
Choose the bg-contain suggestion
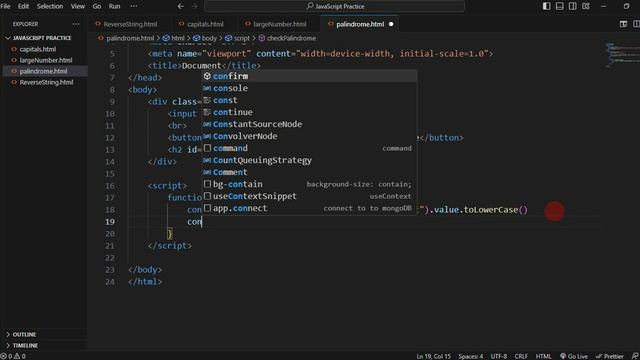click(x=309, y=184)
